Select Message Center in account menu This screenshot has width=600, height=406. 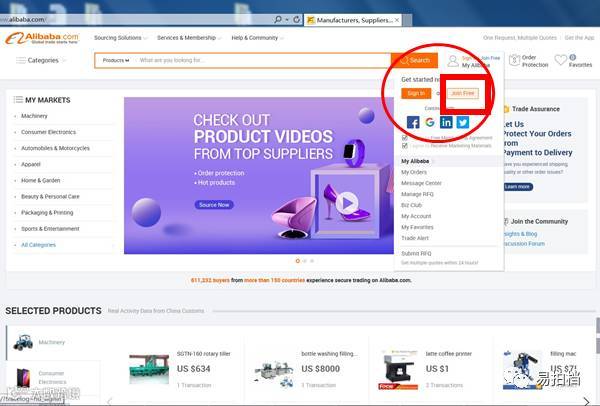point(421,183)
